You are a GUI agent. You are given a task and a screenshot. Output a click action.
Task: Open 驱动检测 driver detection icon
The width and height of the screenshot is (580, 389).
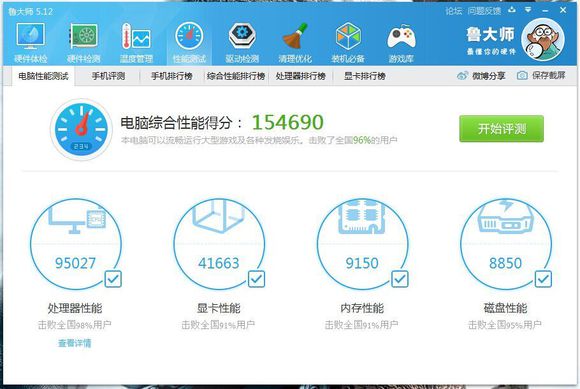pyautogui.click(x=242, y=36)
